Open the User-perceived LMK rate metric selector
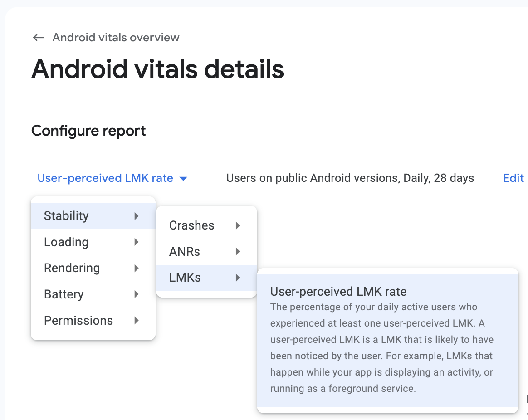The height and width of the screenshot is (420, 528). 106,178
